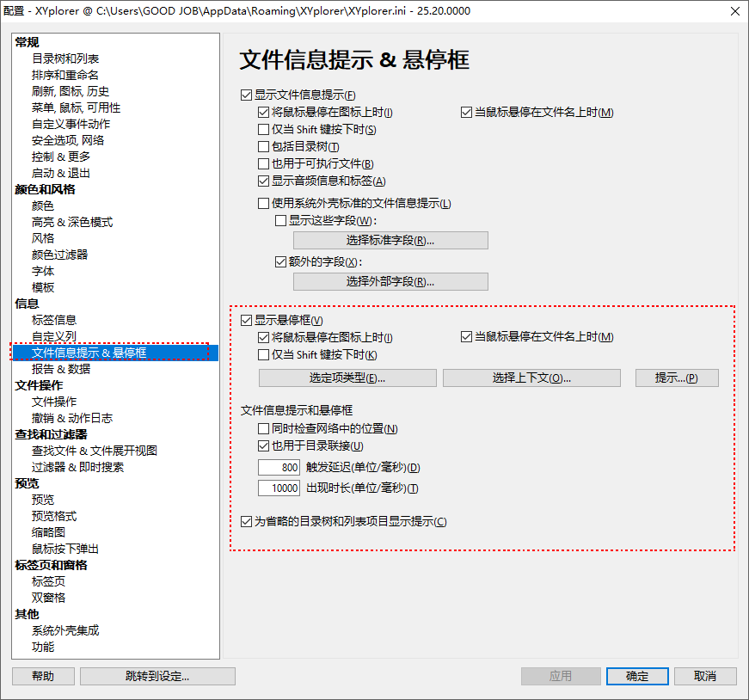Click the 出现时长 input box
Image resolution: width=749 pixels, height=700 pixels.
tap(279, 488)
